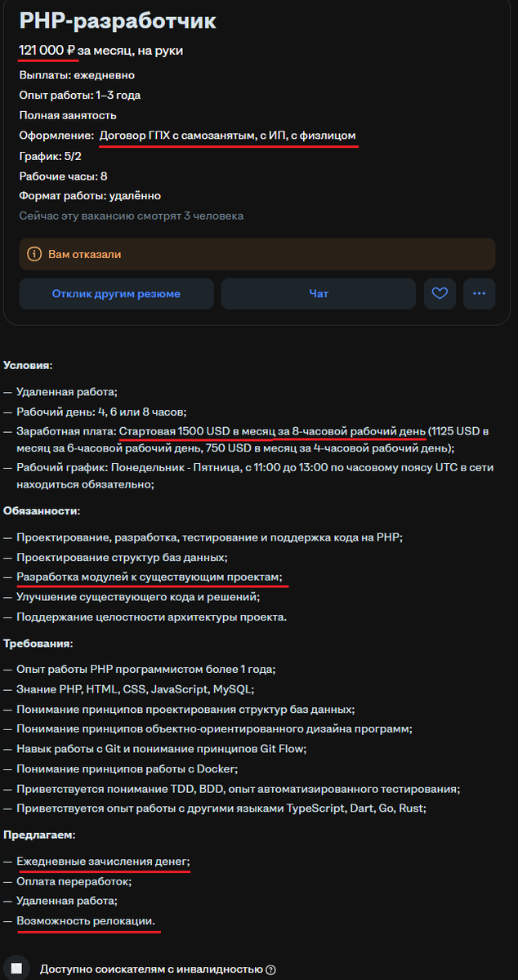Open the Чат button
Screen dimensions: 518x980
click(x=318, y=294)
